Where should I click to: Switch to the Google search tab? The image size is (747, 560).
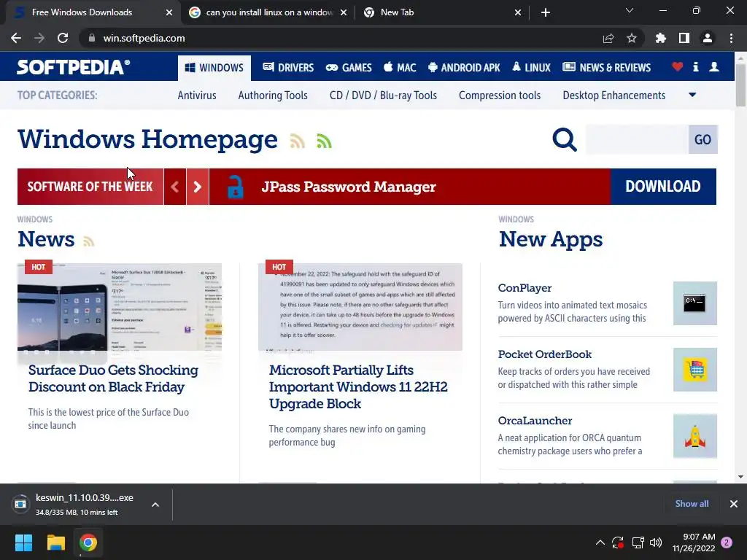coord(268,12)
